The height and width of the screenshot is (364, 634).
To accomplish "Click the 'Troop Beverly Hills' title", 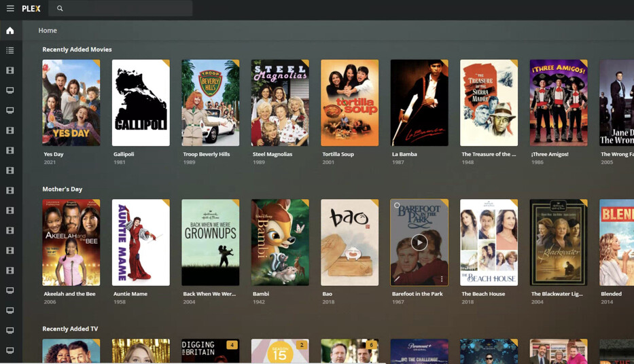I will [x=206, y=154].
